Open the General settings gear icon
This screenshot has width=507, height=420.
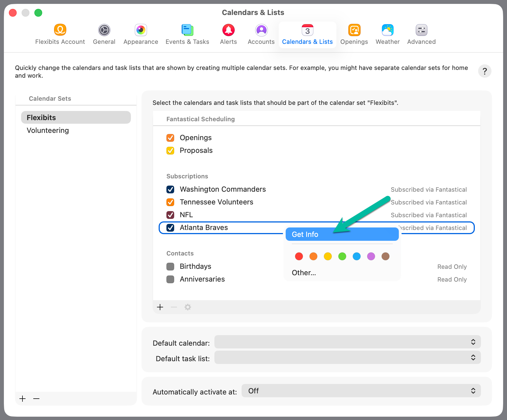tap(104, 30)
